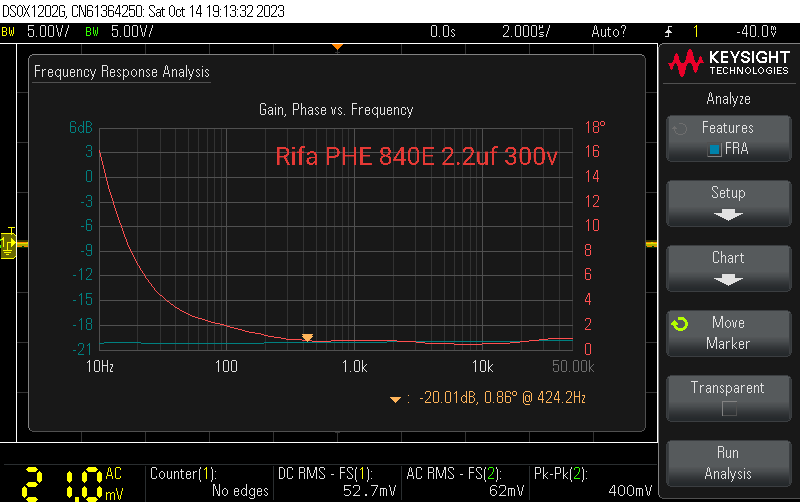Click the DC RMS - FS(1) 52.7mV measurement

coord(337,482)
